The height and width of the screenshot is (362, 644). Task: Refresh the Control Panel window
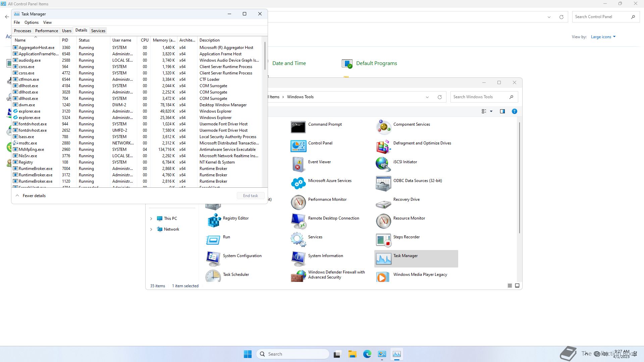pyautogui.click(x=561, y=17)
